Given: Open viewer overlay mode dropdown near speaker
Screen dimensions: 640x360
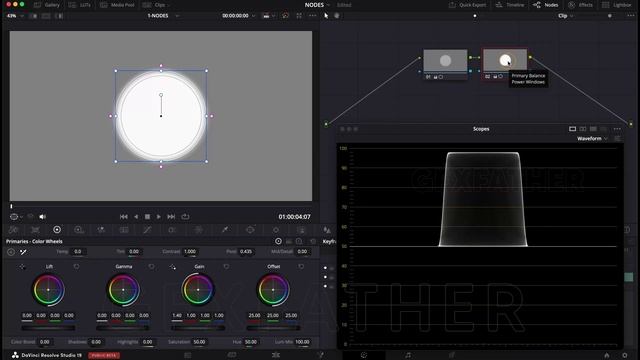Looking at the screenshot, I should click(16, 217).
